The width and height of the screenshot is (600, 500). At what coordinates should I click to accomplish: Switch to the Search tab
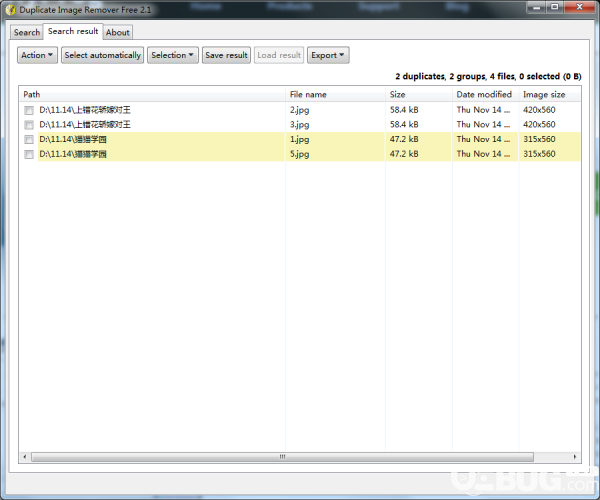(x=27, y=33)
